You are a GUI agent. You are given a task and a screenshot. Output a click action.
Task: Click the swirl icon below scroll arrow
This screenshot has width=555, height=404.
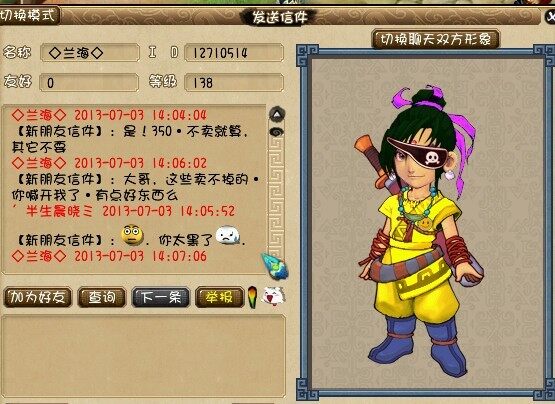277,132
